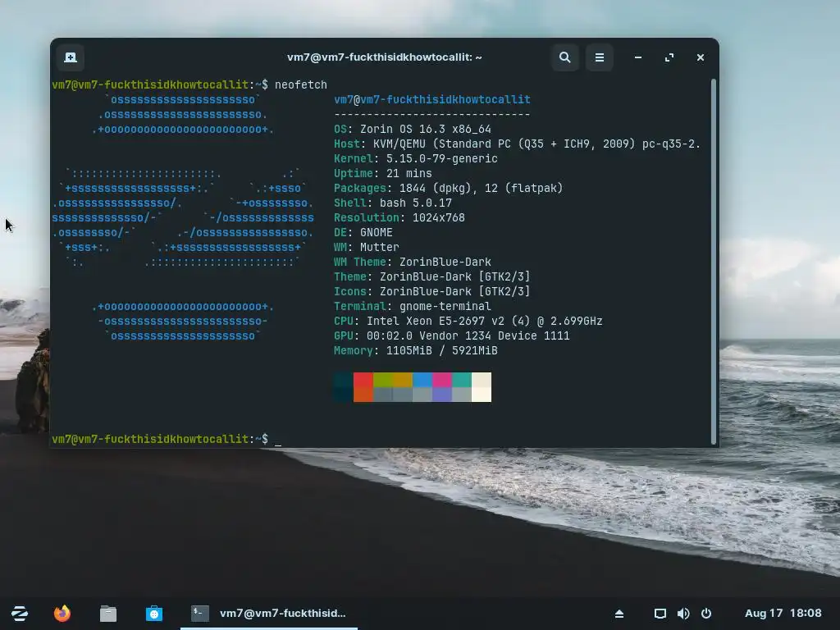Screen dimensions: 840x630
Task: Open the power tray icon
Action: click(x=706, y=614)
